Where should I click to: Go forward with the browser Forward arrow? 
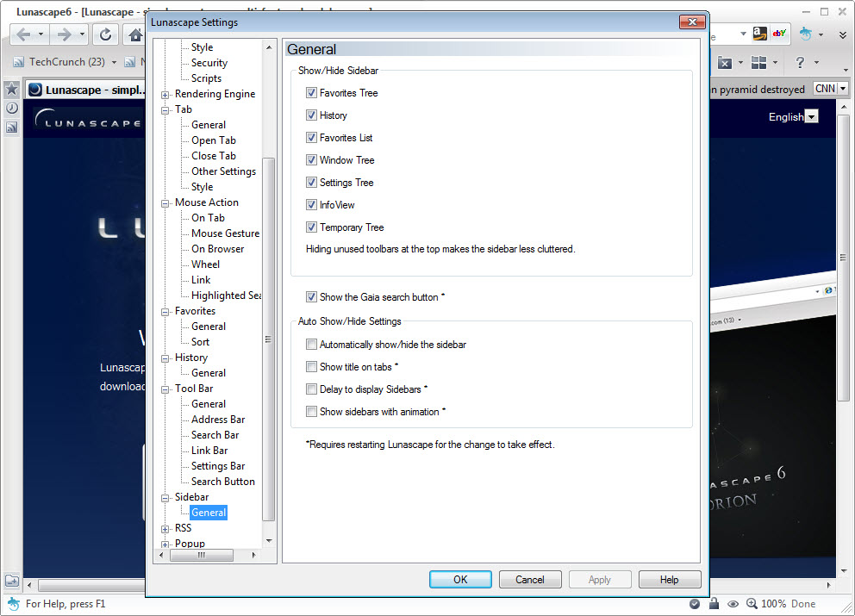tap(64, 34)
